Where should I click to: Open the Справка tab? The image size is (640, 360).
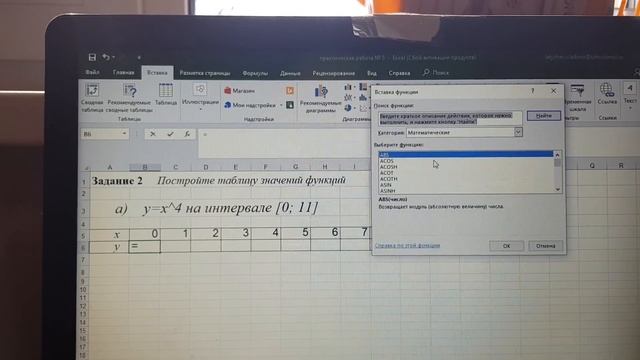[x=399, y=73]
